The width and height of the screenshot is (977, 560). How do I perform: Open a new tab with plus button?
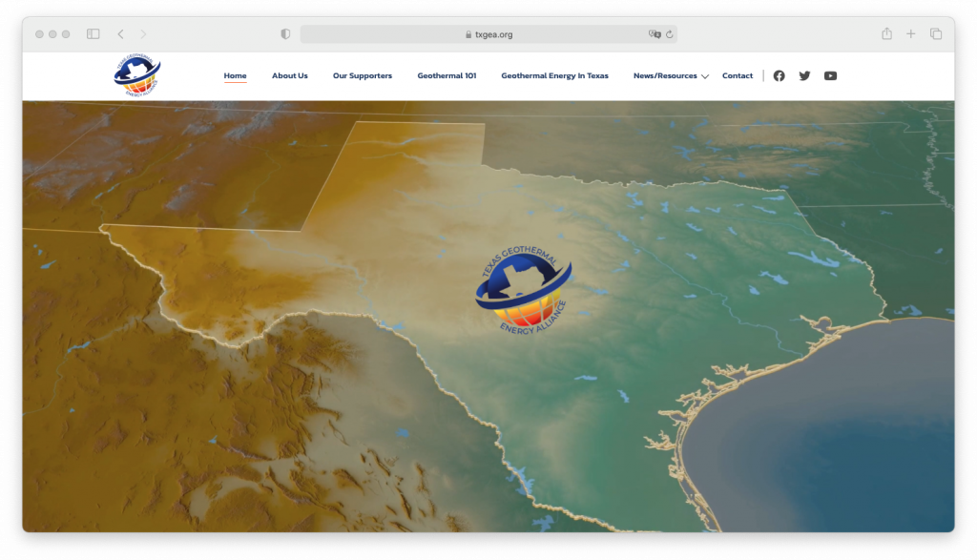click(911, 34)
